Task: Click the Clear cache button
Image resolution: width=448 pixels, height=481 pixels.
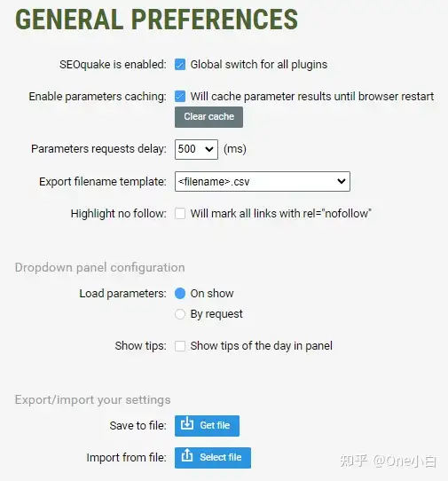Action: 208,117
